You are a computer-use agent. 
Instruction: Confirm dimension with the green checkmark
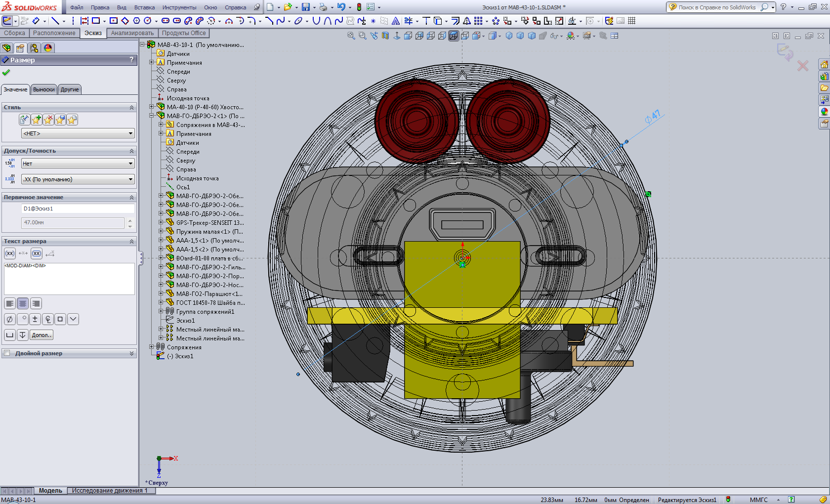(6, 73)
